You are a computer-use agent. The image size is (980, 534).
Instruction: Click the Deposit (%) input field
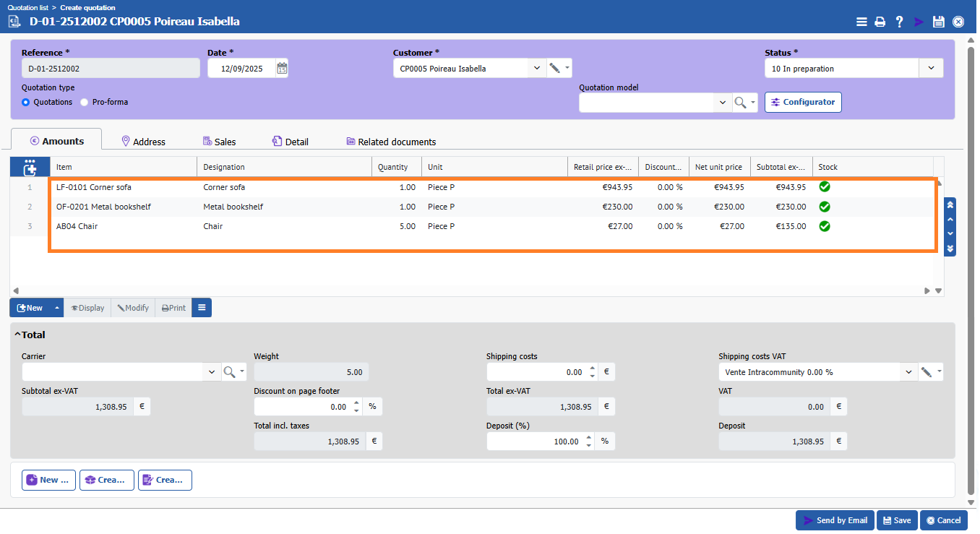(x=536, y=442)
